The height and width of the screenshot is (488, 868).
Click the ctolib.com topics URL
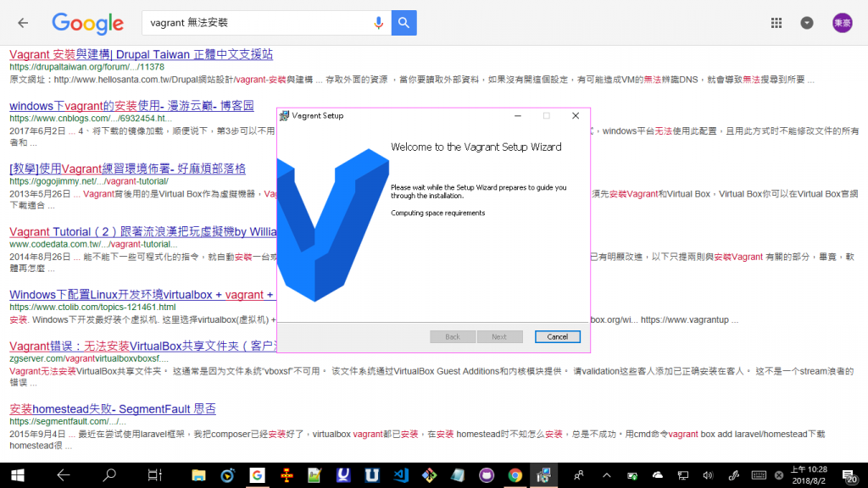[92, 307]
